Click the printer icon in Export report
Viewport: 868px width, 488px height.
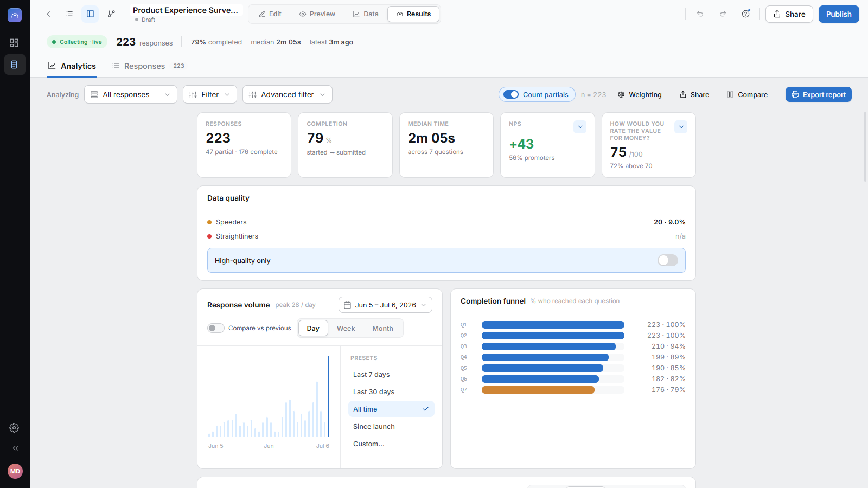(x=795, y=94)
